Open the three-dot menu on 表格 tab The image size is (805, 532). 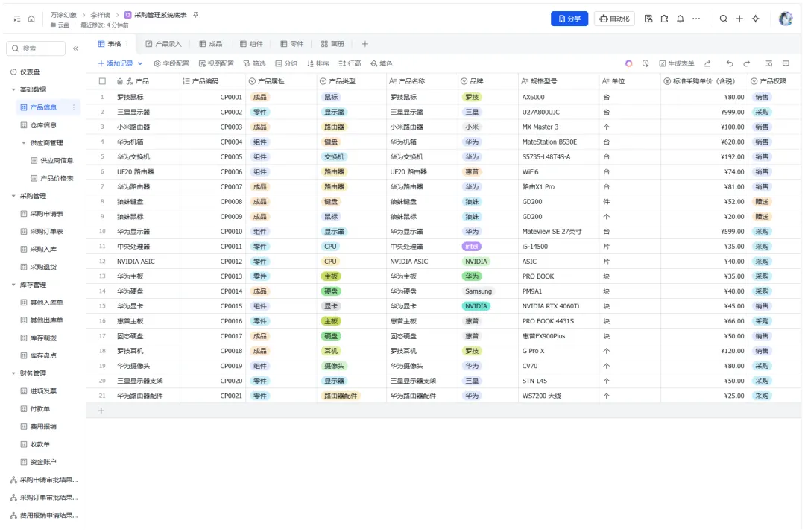[127, 44]
